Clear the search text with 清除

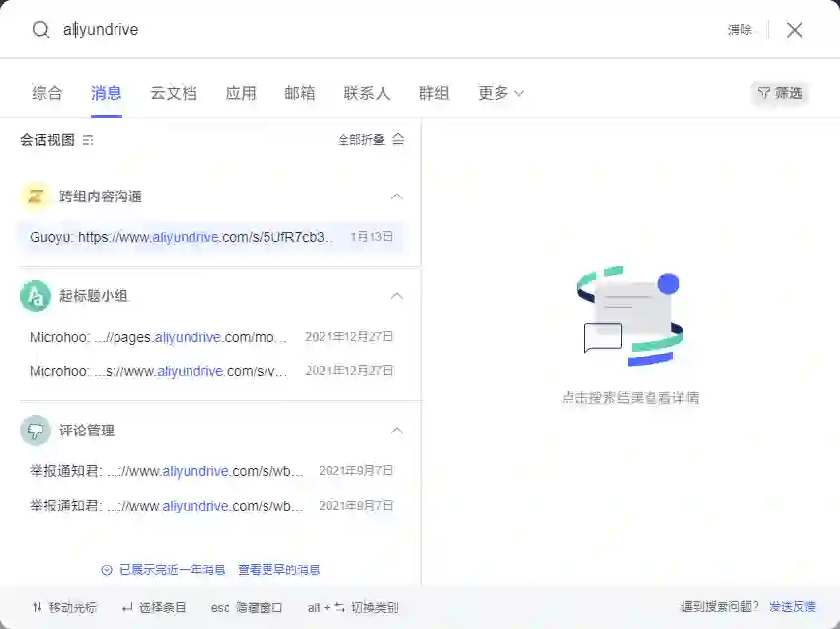[740, 30]
